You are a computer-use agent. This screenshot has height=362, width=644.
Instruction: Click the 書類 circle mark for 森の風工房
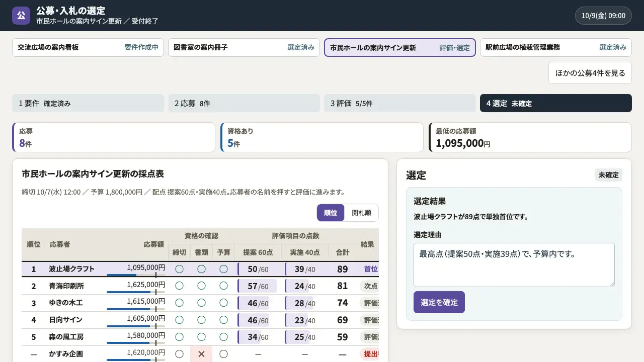coord(201,337)
